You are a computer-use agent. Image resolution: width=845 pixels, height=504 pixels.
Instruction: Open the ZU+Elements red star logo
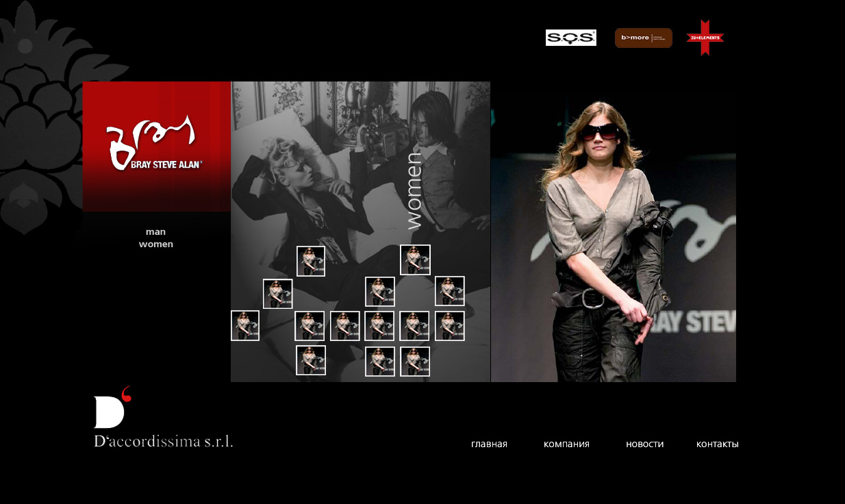click(x=705, y=37)
